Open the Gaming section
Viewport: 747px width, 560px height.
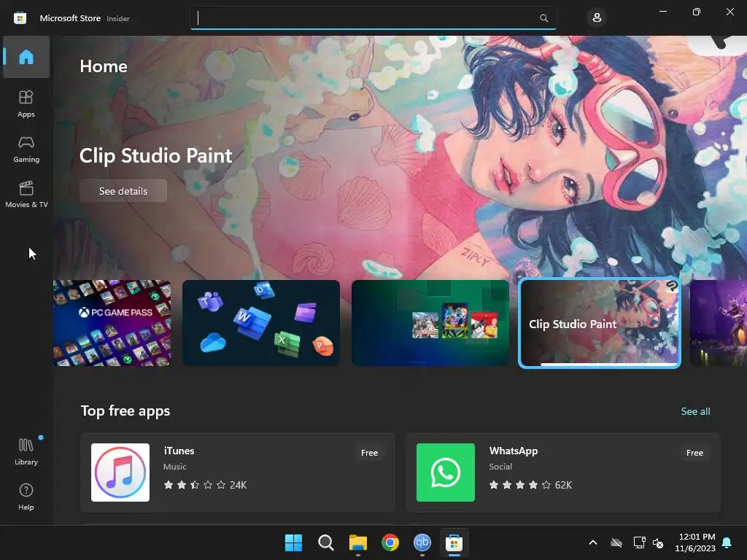tap(26, 149)
